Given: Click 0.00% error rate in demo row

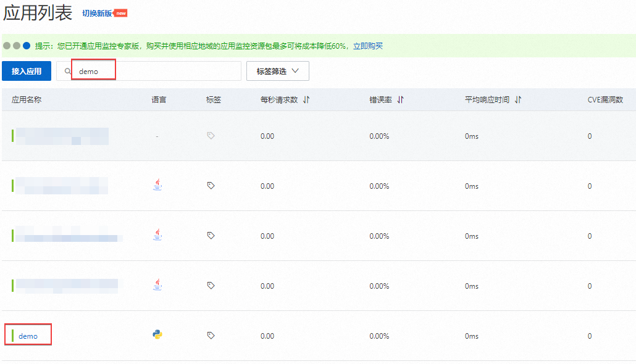Looking at the screenshot, I should click(379, 336).
